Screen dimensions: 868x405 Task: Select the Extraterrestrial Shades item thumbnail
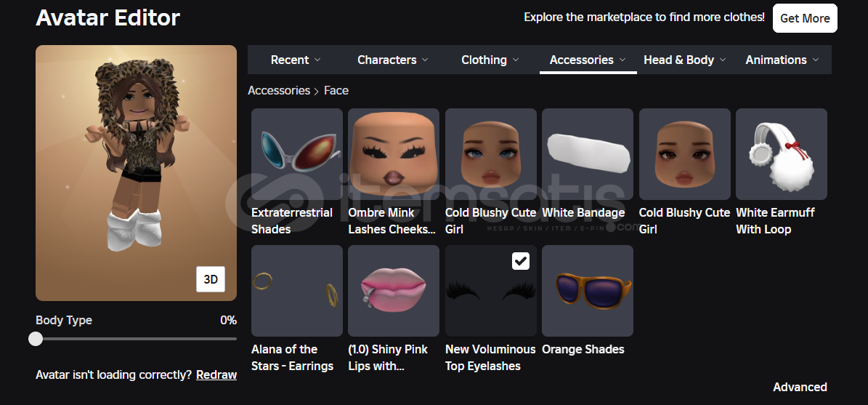pyautogui.click(x=296, y=154)
